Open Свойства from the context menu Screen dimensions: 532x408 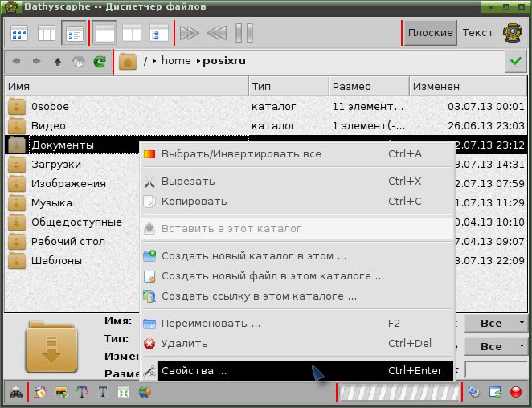coord(297,371)
